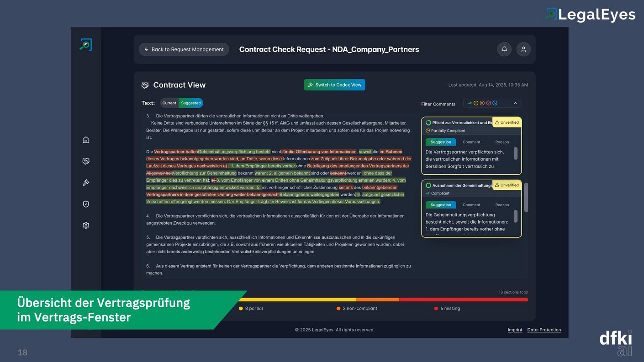The width and height of the screenshot is (644, 362).
Task: Click Unverified badge on Ausnahmen card
Action: [507, 185]
